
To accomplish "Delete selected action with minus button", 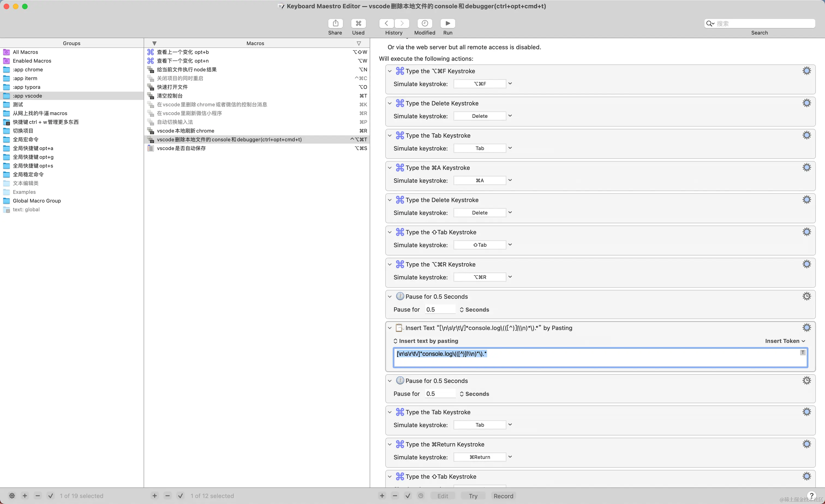I will (x=395, y=496).
